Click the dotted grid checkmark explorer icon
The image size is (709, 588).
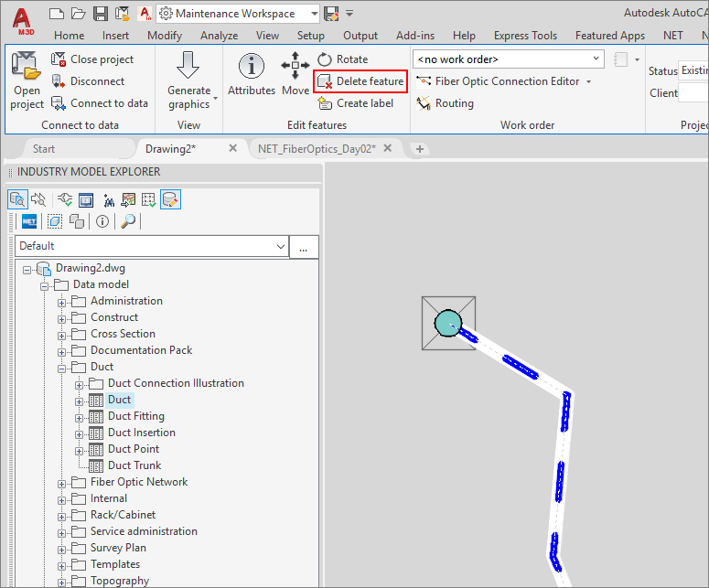pos(149,199)
